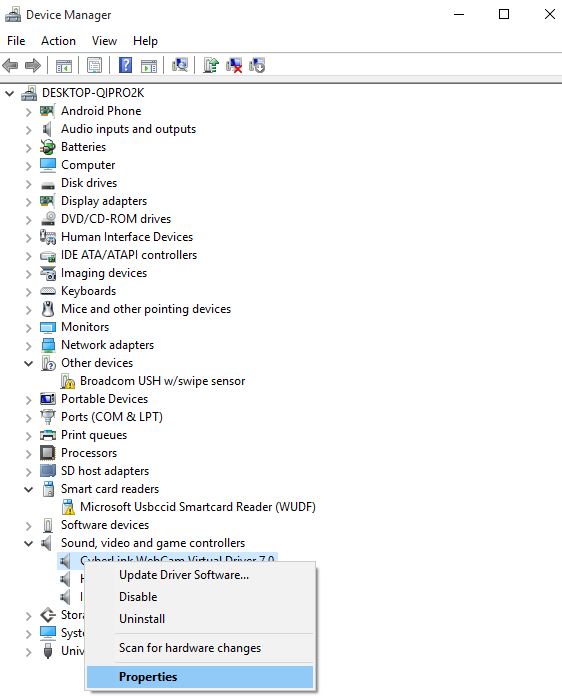This screenshot has height=696, width=562.
Task: Select the DESKTOP-QIPRO2K computer name
Action: point(93,93)
